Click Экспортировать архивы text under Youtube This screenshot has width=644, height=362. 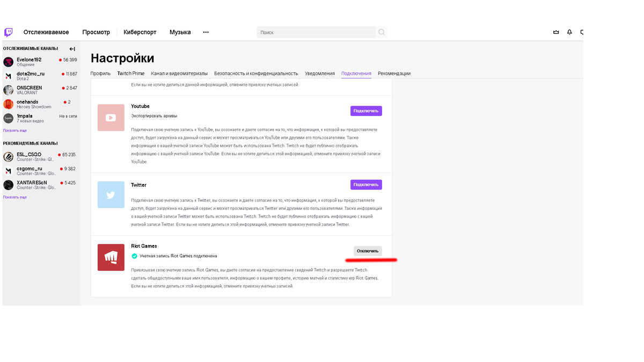[154, 116]
